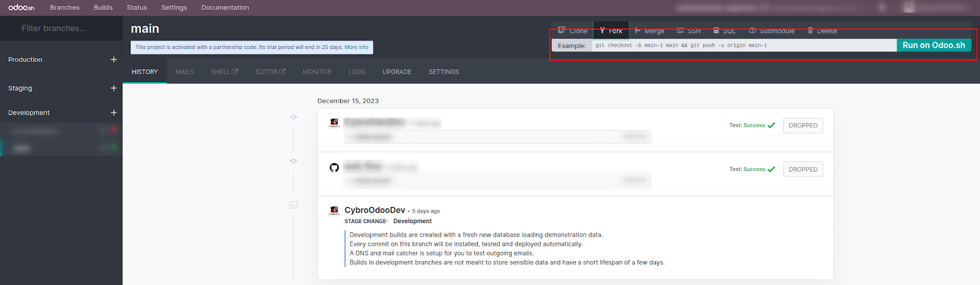
Task: Click the CybroOdooDev stage change avatar
Action: [334, 211]
